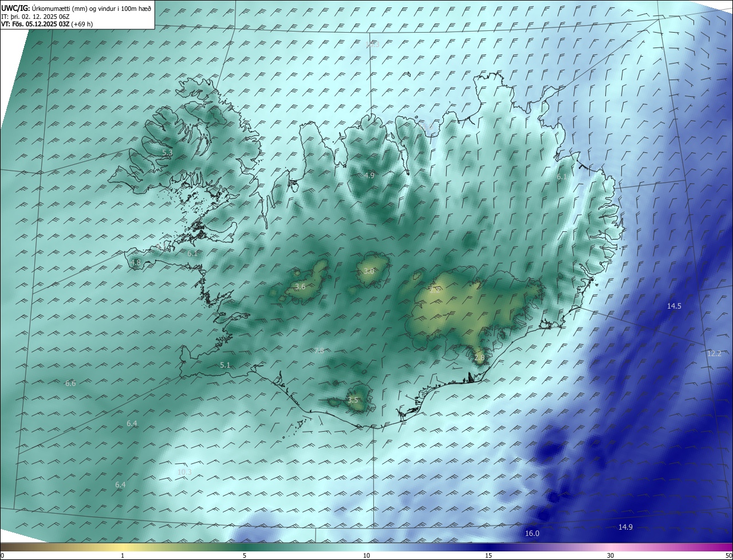The height and width of the screenshot is (560, 733).
Task: Click the colour scale tick label 5
Action: click(245, 555)
